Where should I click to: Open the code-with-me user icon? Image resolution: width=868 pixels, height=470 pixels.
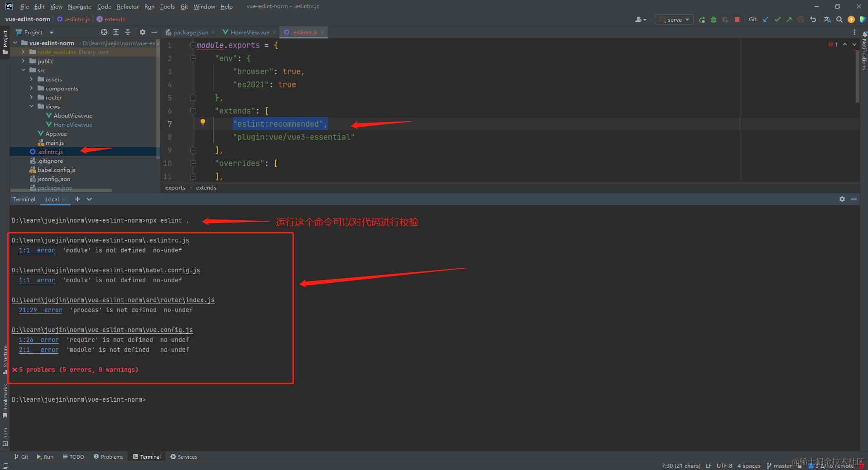[640, 19]
